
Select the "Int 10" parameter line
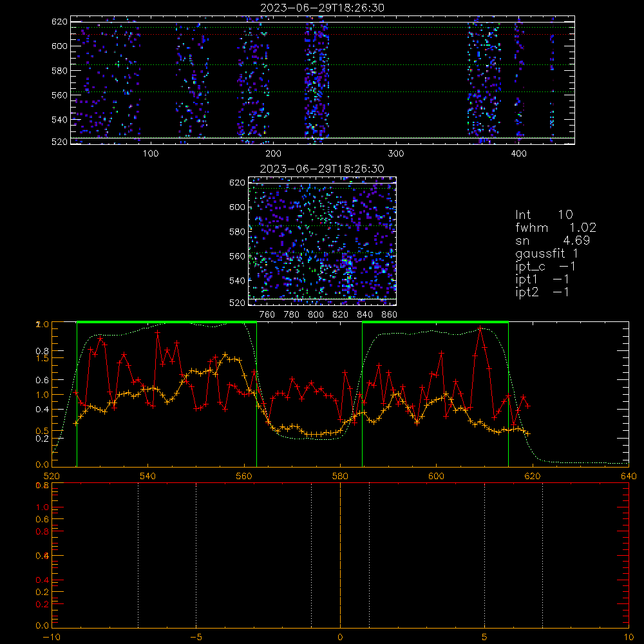[544, 214]
